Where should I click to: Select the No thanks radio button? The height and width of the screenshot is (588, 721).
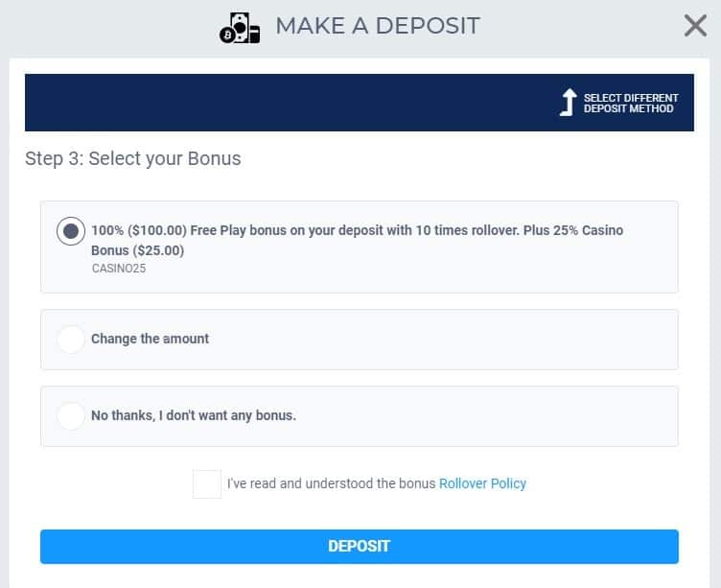(x=71, y=415)
